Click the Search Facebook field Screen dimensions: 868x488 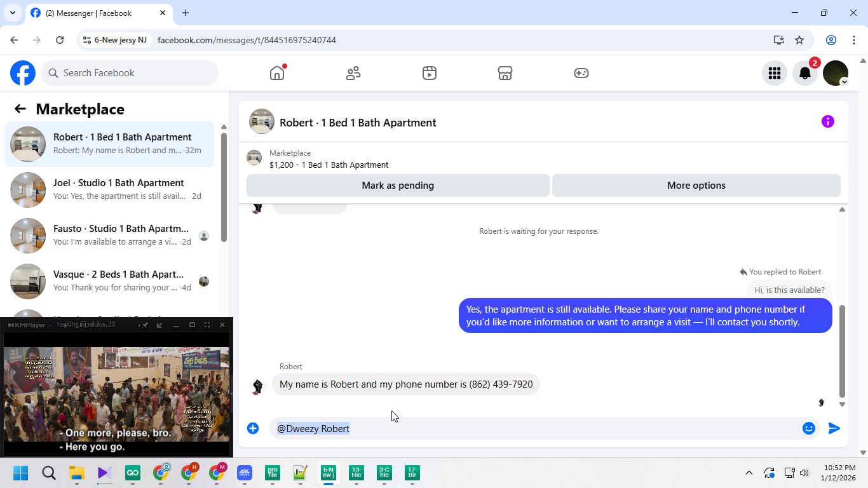tap(130, 73)
